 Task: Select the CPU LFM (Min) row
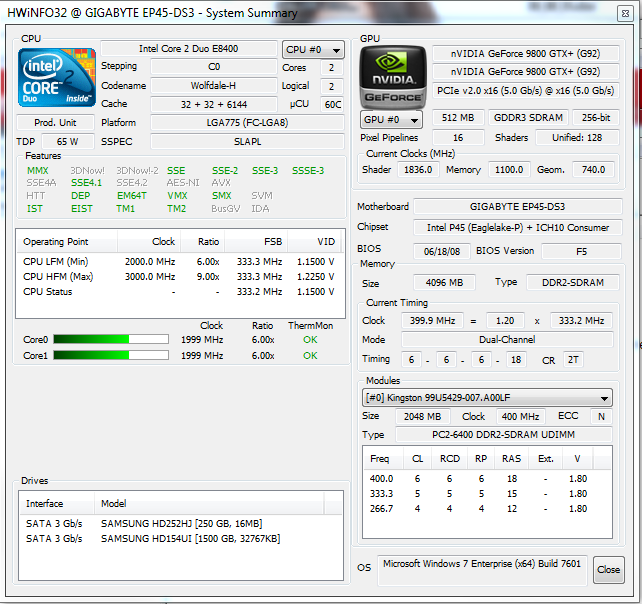tap(179, 262)
